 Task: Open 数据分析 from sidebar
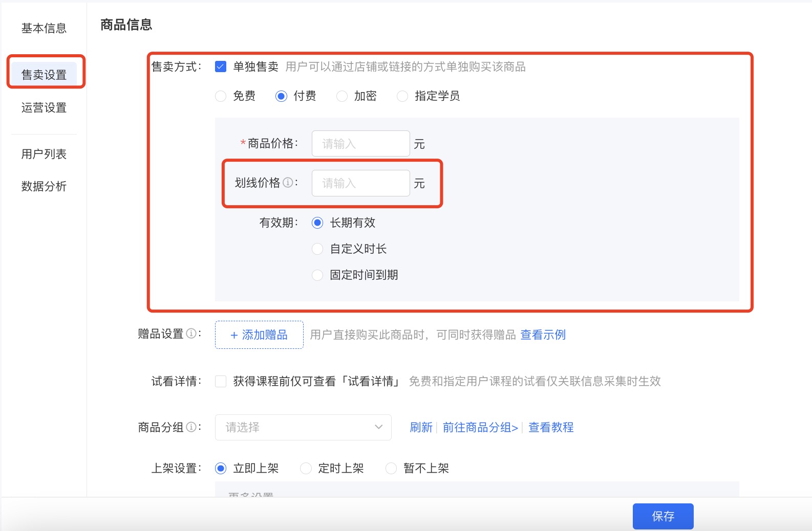point(44,187)
